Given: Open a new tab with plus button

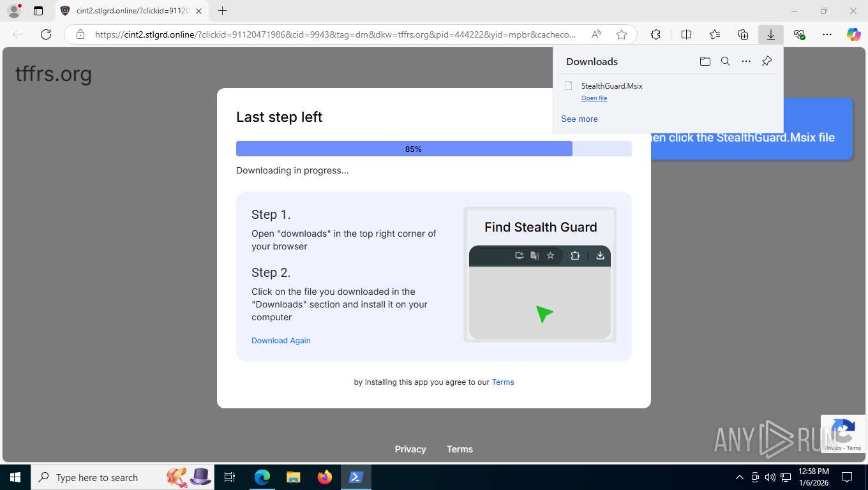Looking at the screenshot, I should coord(222,11).
